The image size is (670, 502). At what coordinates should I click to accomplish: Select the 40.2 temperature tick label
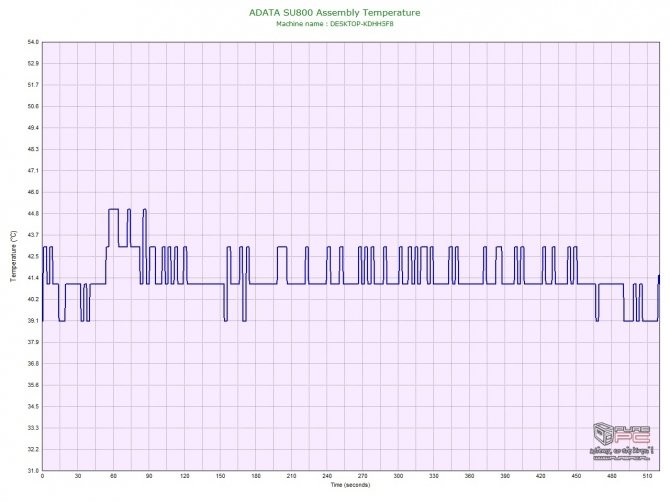[33, 299]
